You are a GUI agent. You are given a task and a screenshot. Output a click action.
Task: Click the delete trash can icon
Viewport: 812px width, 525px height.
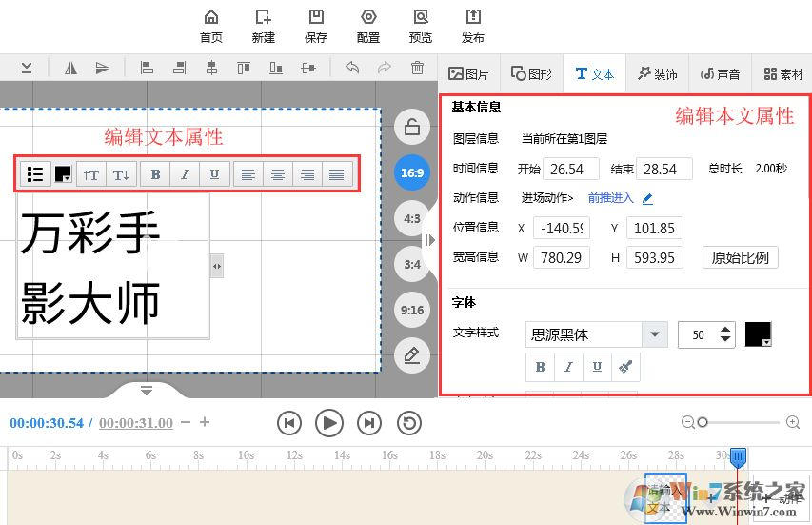click(417, 68)
